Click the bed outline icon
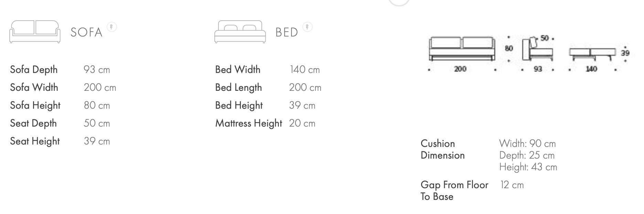Viewport: 644px width, 214px height. pos(240,32)
